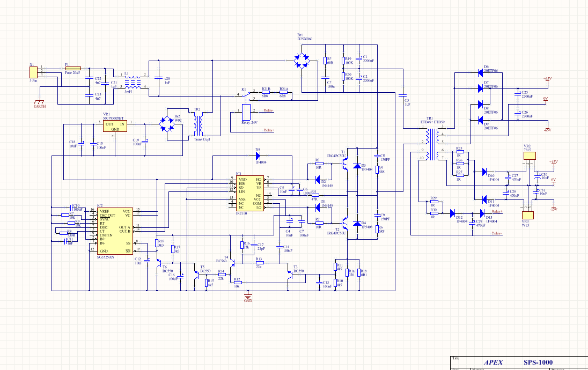588x370 pixels.
Task: Select the VR1 MC78M05BT regulator block
Action: coord(115,126)
